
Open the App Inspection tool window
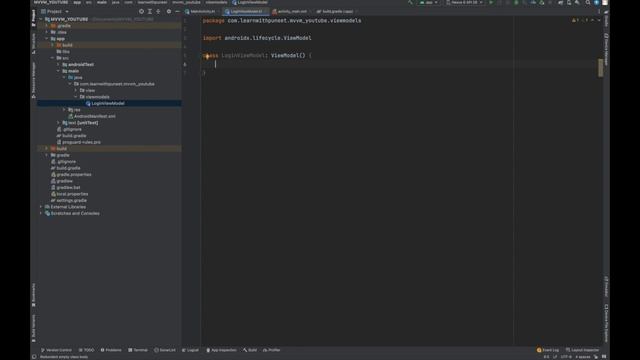pos(221,350)
